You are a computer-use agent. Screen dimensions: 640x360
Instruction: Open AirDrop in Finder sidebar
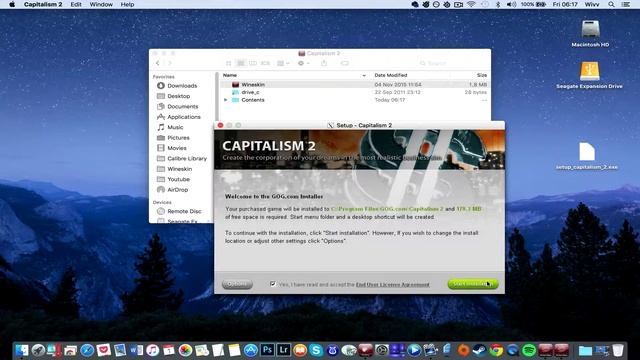point(178,190)
